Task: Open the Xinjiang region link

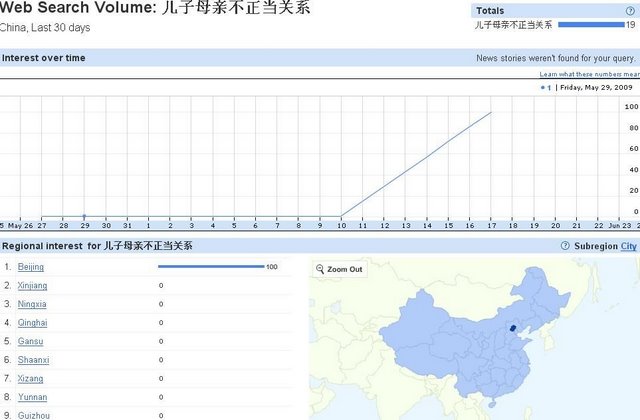Action: coord(32,286)
